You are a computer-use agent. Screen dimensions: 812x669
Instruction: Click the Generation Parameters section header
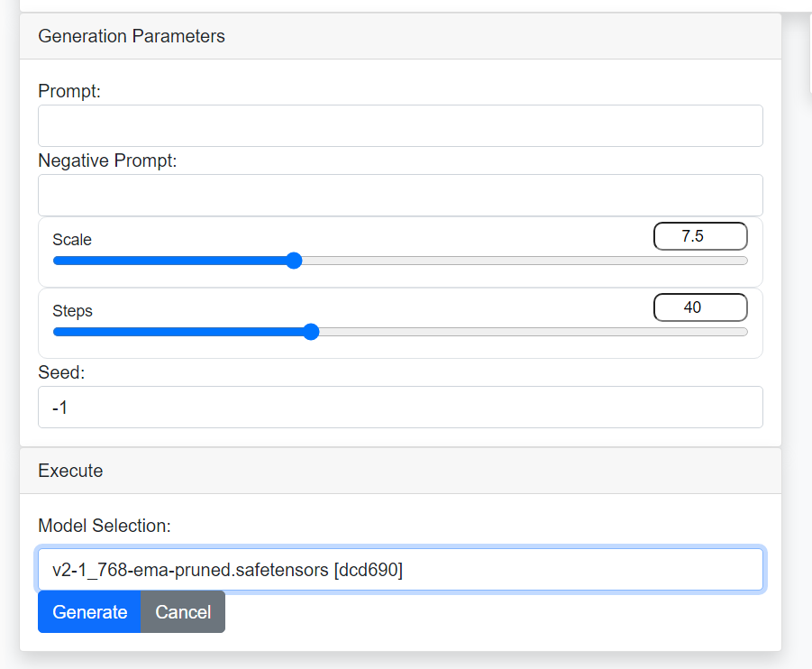[131, 36]
